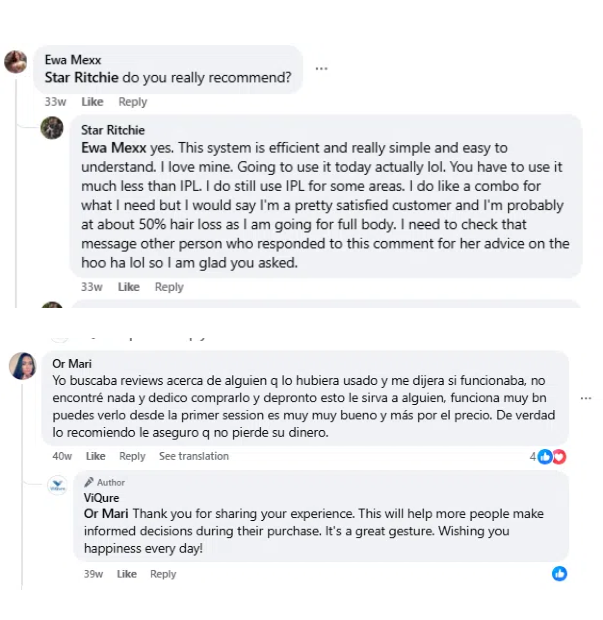
Task: Click the ViQure author name link
Action: tap(100, 498)
